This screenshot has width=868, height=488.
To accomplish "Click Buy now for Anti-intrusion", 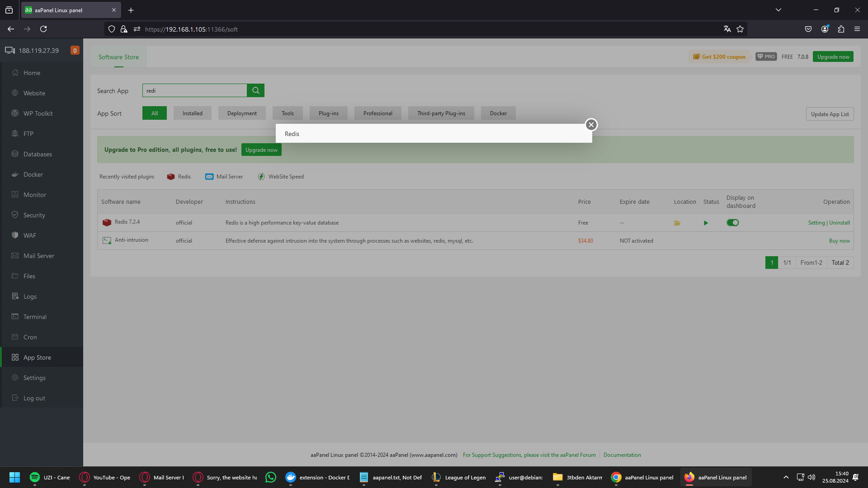I will [x=839, y=241].
